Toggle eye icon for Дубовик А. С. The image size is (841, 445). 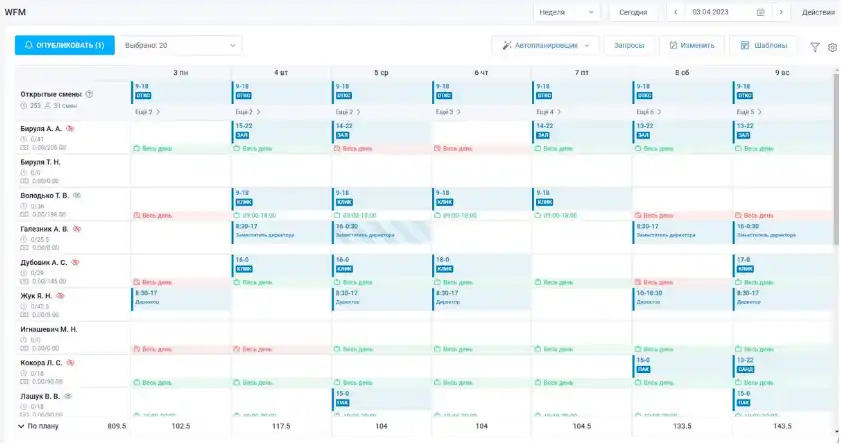click(75, 263)
